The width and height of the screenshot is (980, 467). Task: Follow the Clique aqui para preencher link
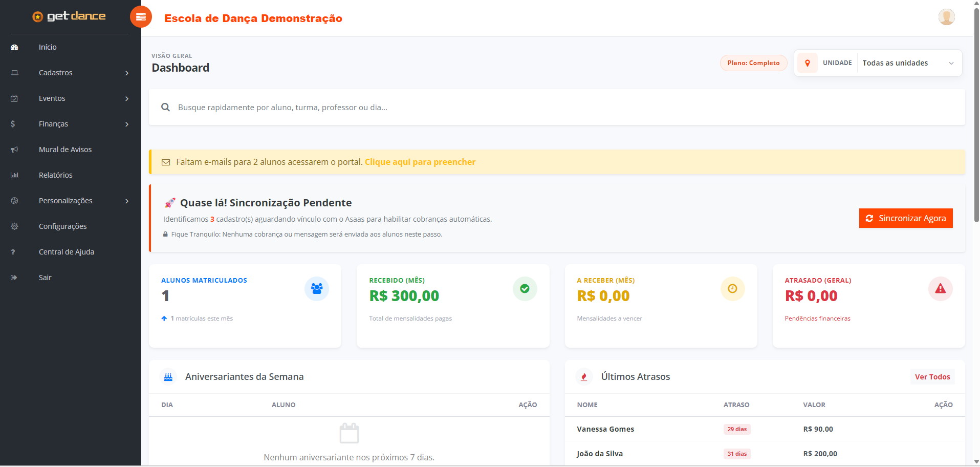click(420, 162)
